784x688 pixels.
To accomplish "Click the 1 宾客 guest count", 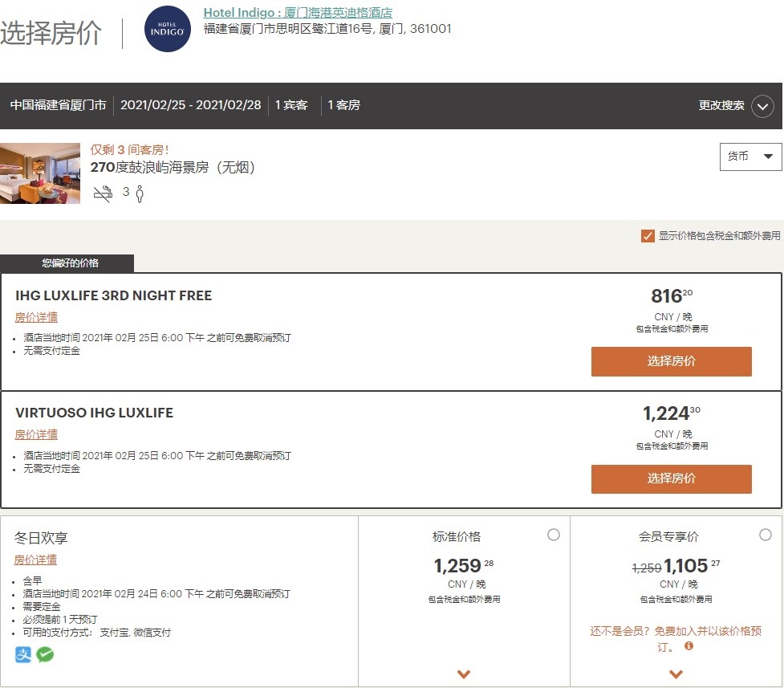I will [291, 105].
